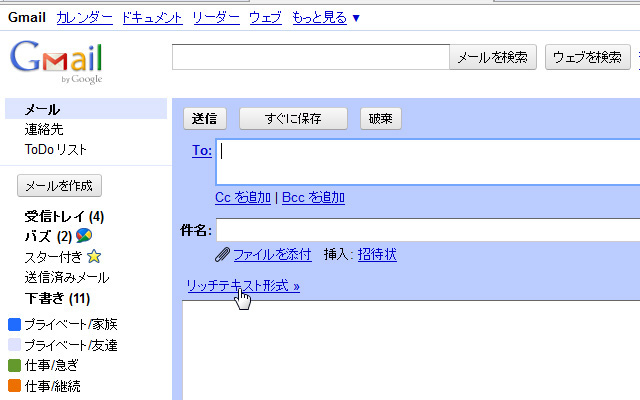
Task: Open the プライベート/家族 label
Action: (x=71, y=324)
